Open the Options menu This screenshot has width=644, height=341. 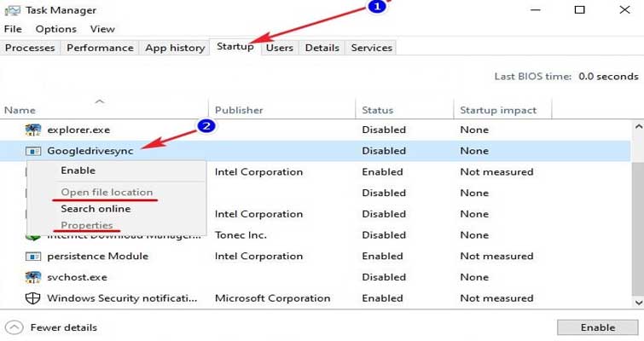(x=55, y=29)
